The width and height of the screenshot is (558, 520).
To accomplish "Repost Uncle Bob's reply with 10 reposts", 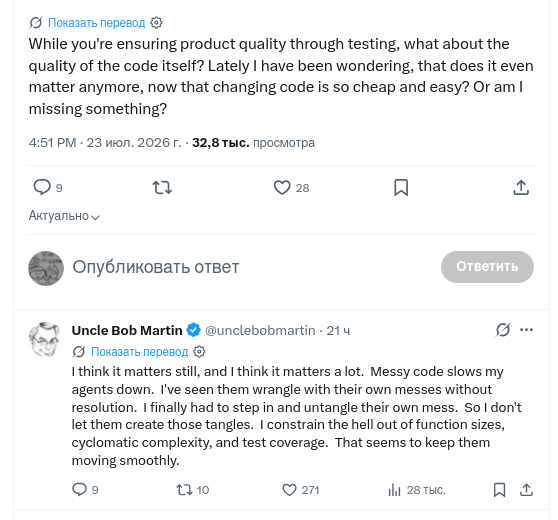I will (185, 490).
